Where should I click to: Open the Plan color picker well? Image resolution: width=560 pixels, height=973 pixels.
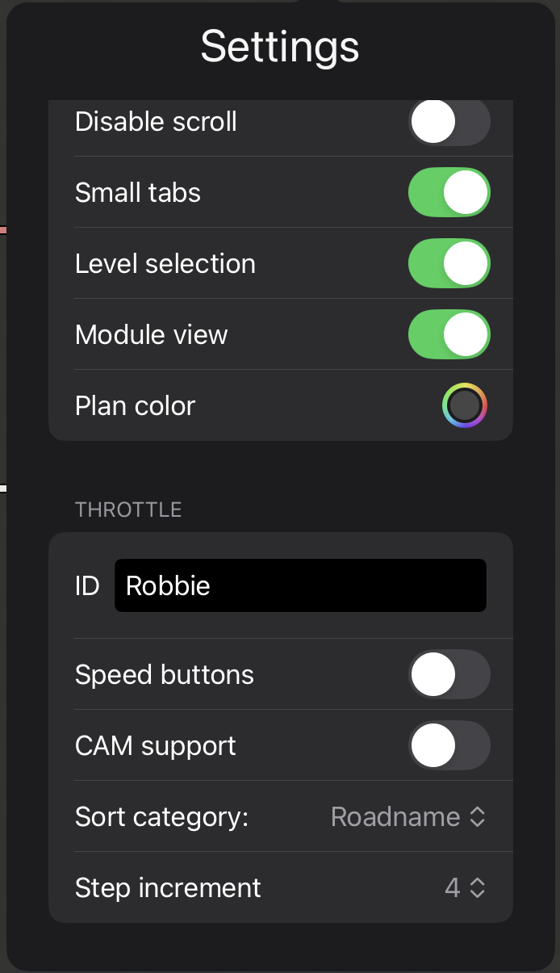(464, 406)
